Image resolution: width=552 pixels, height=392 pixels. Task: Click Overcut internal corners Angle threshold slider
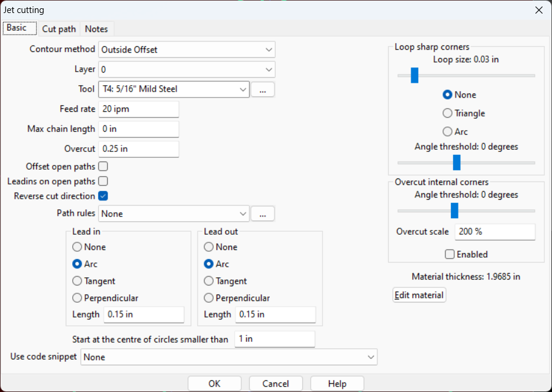point(466,210)
